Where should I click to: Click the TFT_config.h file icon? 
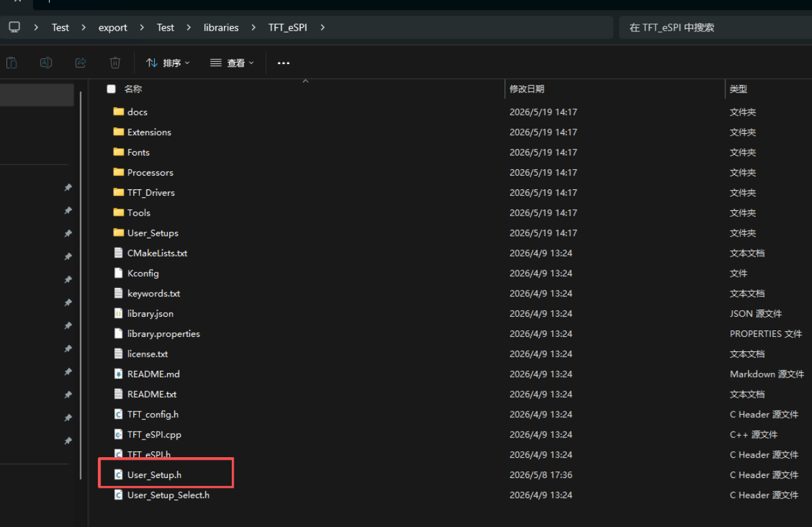118,414
